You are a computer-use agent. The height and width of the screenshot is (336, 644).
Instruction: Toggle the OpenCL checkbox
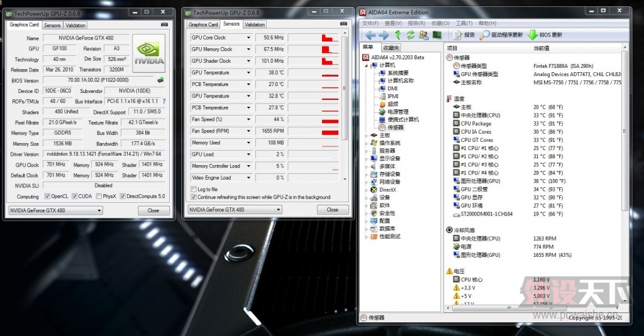(47, 196)
